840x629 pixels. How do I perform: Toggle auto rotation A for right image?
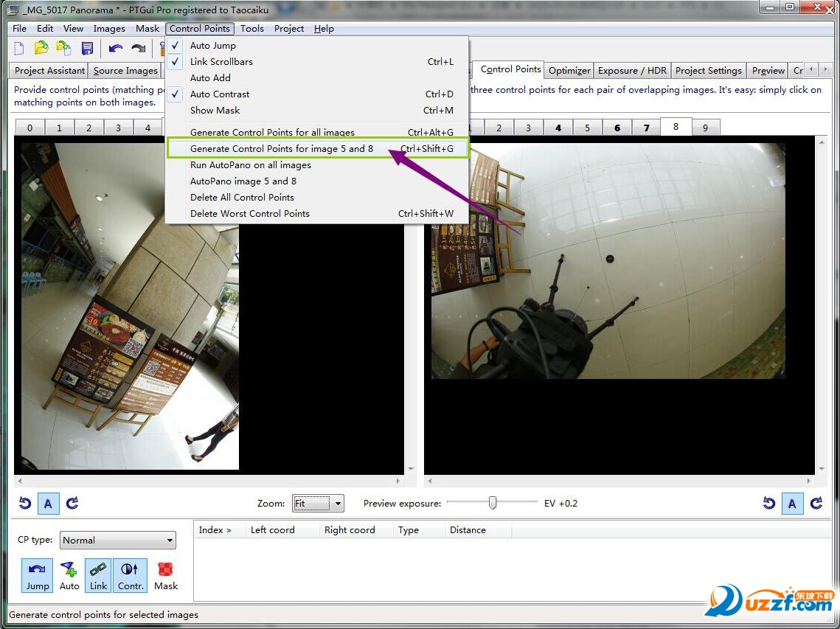tap(792, 504)
